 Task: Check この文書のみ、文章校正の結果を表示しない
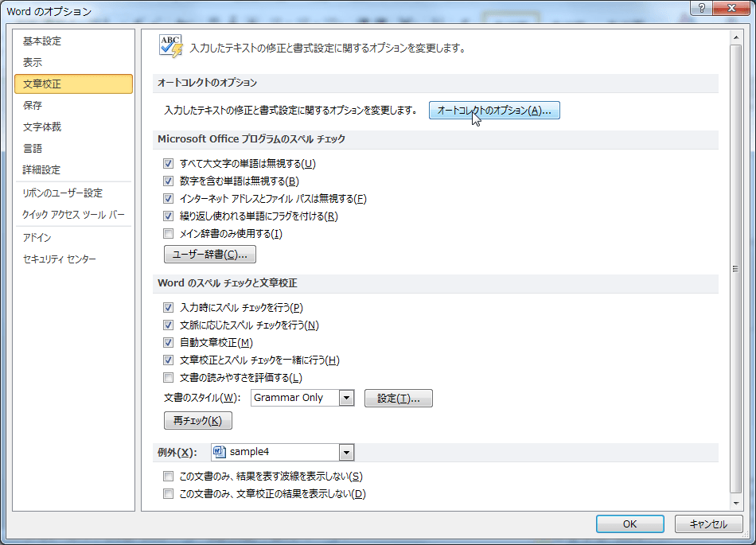[168, 494]
